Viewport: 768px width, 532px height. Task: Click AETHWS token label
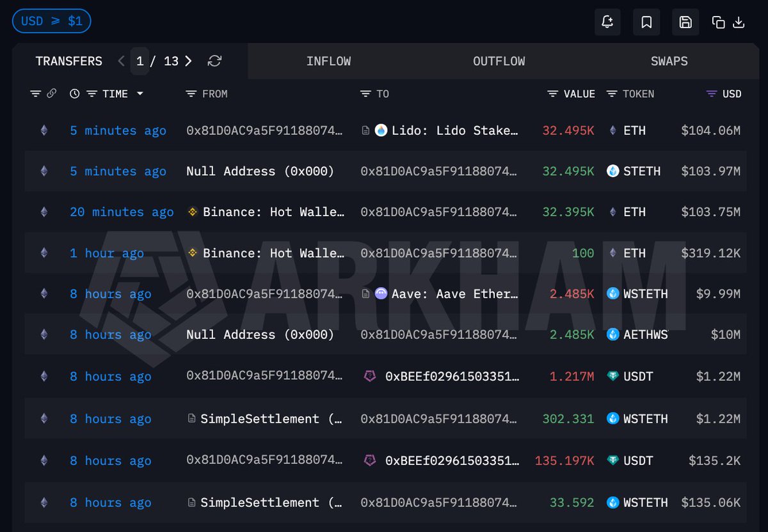(x=646, y=334)
